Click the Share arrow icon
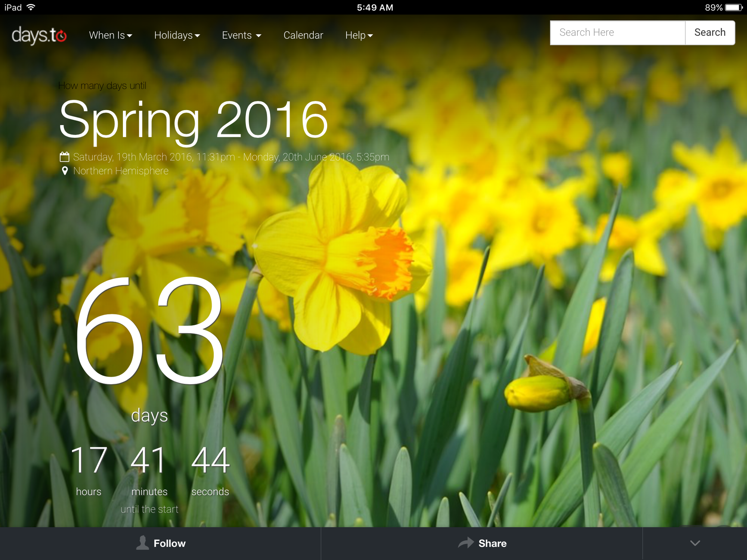The width and height of the screenshot is (747, 560). pos(466,543)
